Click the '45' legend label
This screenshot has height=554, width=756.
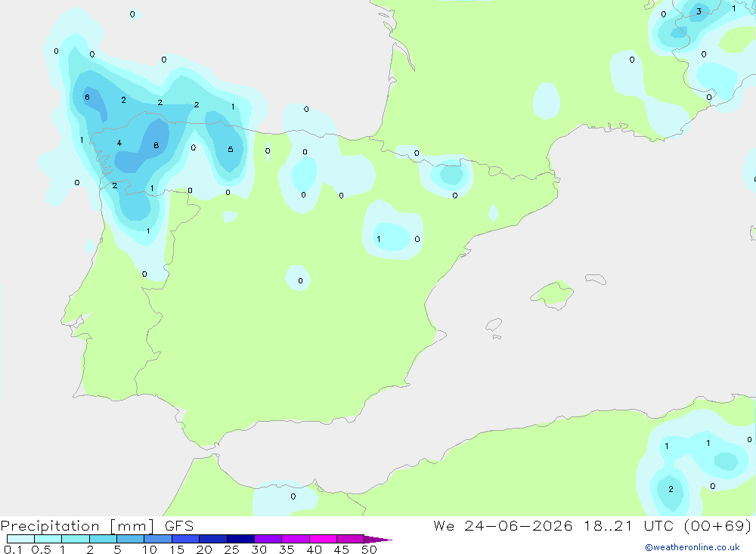coord(342,549)
